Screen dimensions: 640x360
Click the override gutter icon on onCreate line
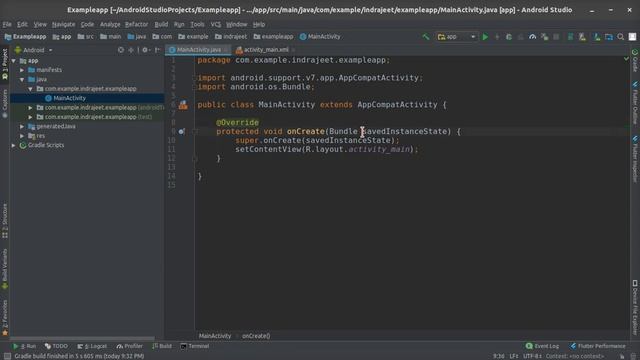point(182,131)
